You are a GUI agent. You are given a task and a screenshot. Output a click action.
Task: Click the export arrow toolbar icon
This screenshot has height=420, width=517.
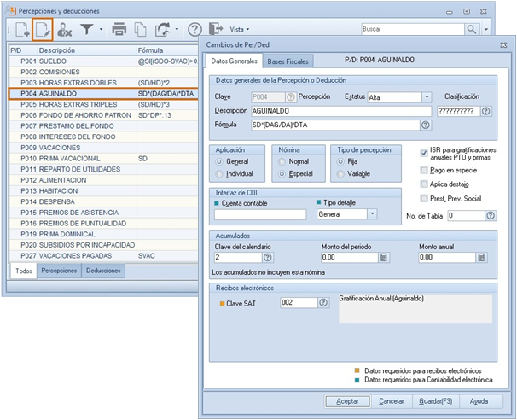pyautogui.click(x=163, y=29)
